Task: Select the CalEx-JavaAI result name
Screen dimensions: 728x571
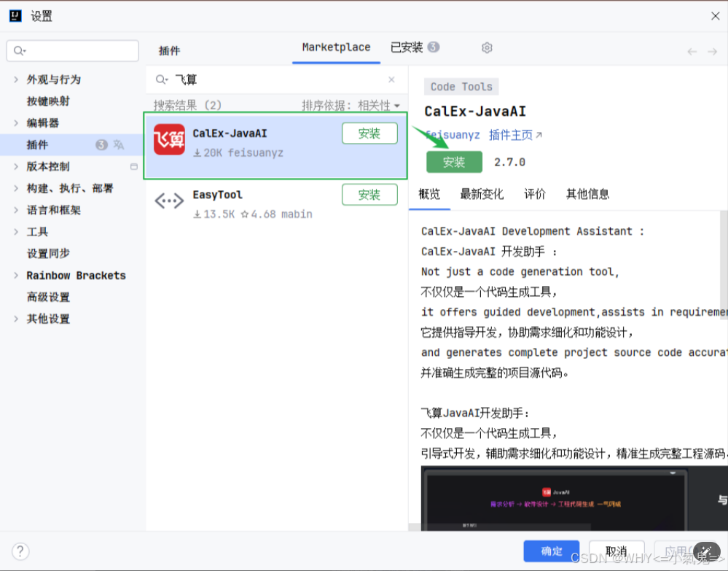Action: click(230, 133)
